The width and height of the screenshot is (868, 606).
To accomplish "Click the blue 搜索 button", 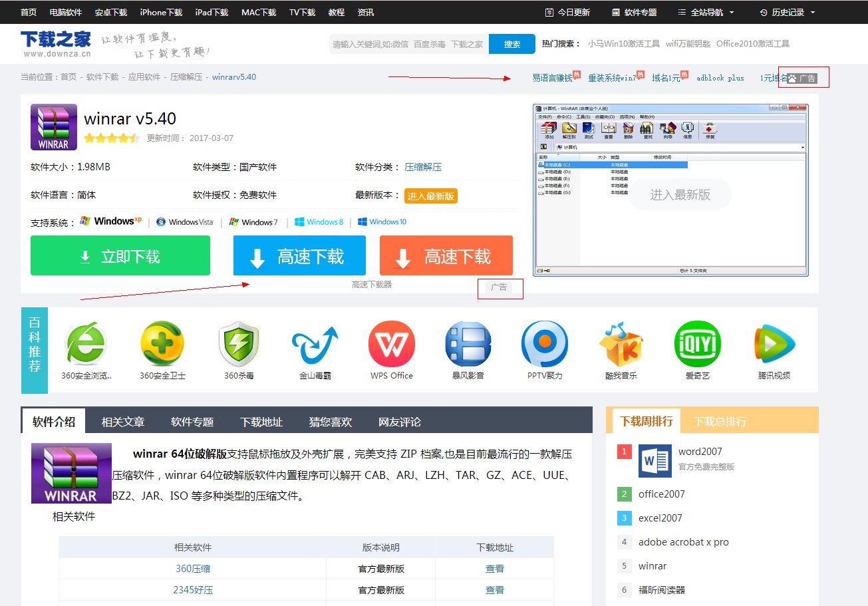I will [x=512, y=44].
